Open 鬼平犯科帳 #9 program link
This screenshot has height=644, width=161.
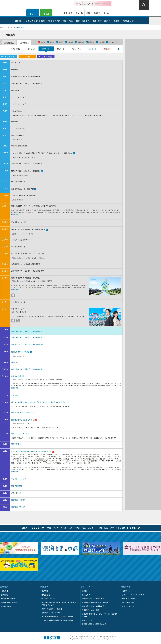coord(20,352)
